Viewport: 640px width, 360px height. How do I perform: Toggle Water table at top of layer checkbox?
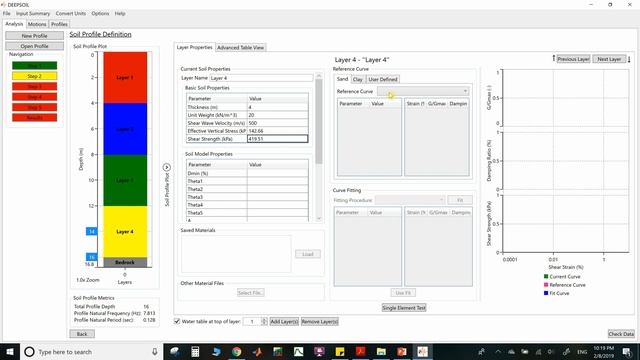point(177,321)
